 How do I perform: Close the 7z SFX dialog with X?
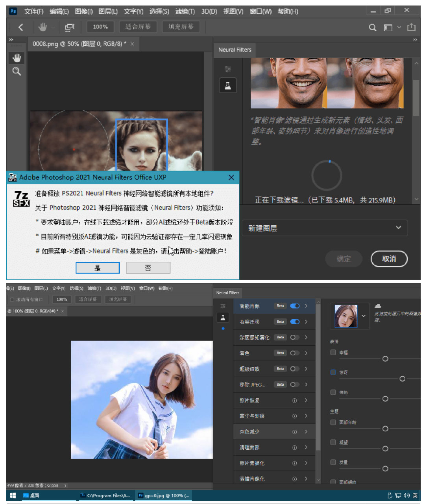click(231, 177)
